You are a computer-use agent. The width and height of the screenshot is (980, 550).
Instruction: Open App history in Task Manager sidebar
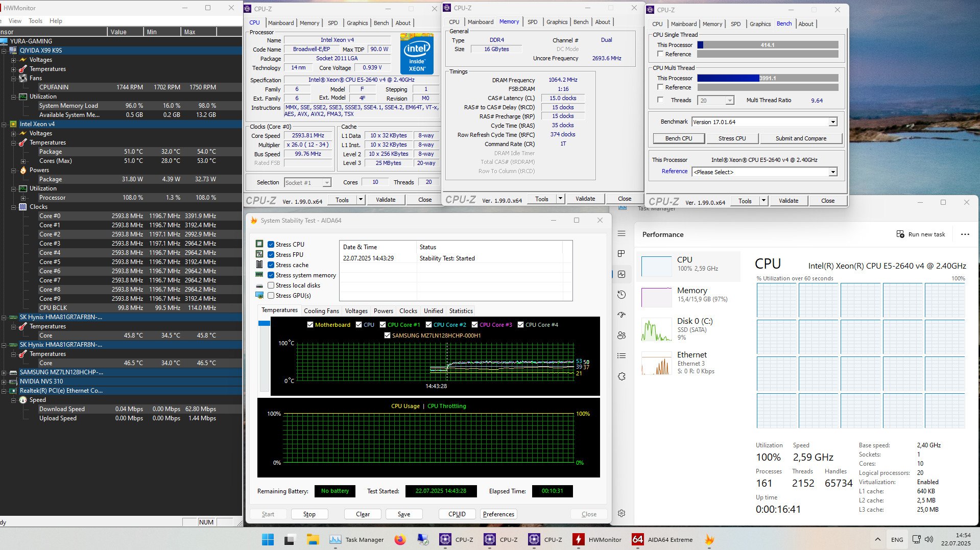point(622,295)
